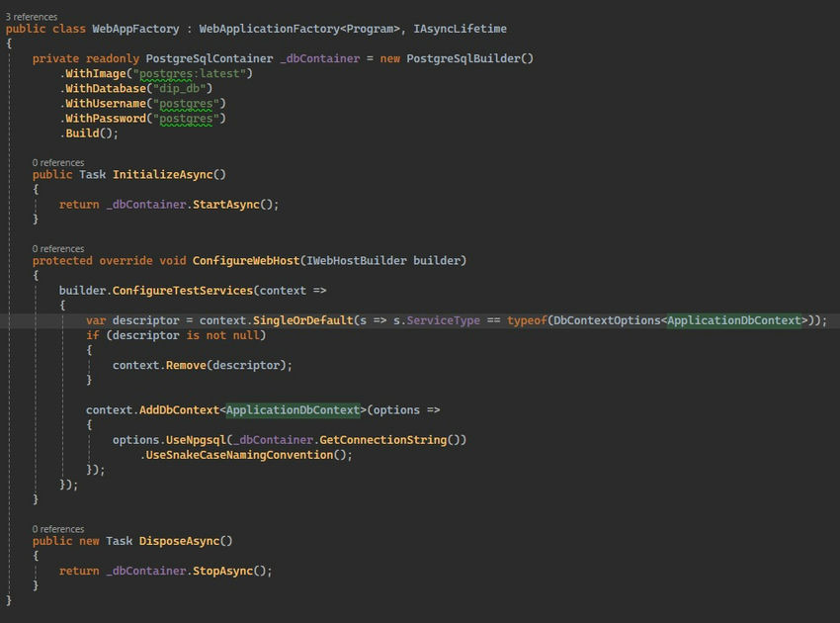Click the AddDbContext method call
Screen dimensions: 840x623
point(179,410)
